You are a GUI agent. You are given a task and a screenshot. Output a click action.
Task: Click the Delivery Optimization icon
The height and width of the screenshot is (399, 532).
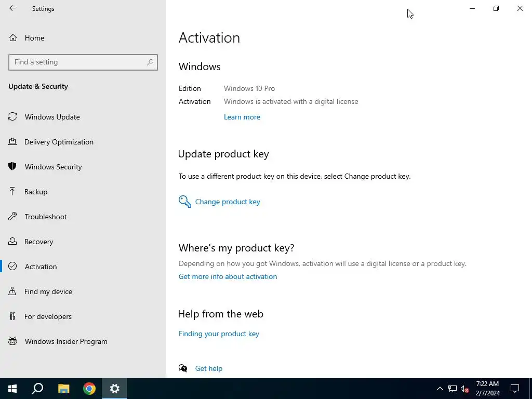12,141
